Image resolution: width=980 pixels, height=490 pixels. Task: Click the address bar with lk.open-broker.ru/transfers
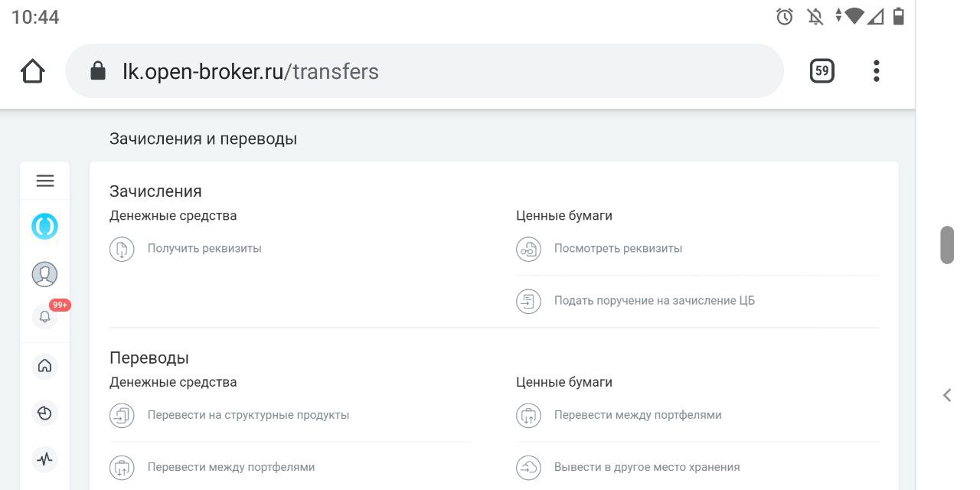(x=424, y=71)
